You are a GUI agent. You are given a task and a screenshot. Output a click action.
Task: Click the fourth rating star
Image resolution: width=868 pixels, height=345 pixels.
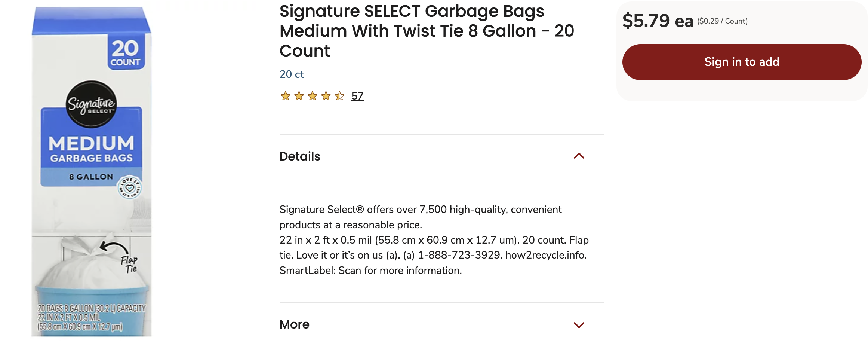326,96
